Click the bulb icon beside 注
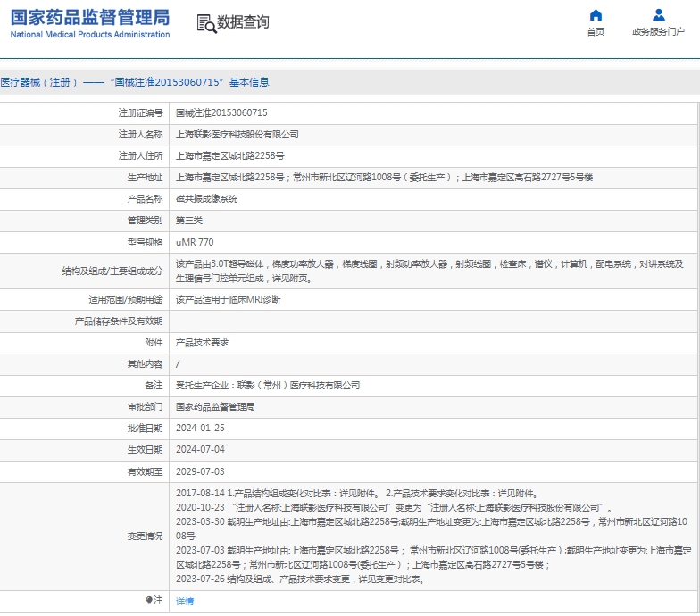Screen dimensions: 700x616 (149, 600)
